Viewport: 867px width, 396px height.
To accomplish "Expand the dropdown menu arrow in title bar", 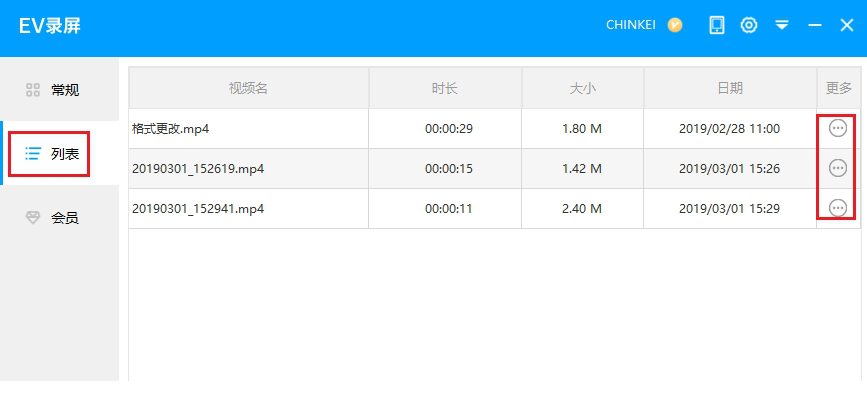I will click(x=781, y=25).
